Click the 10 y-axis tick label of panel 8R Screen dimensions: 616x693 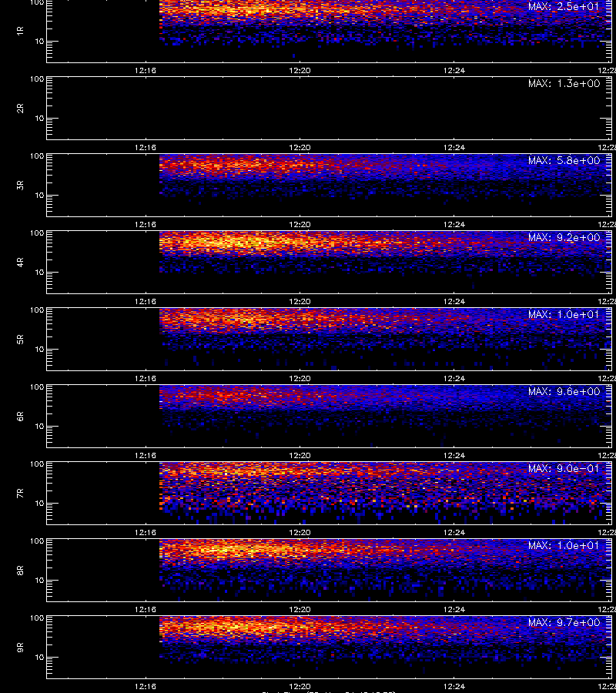[39, 581]
